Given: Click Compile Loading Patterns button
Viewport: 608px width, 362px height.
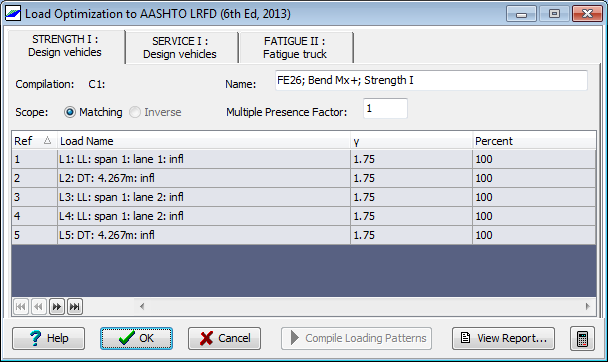Looking at the screenshot, I should tap(356, 338).
